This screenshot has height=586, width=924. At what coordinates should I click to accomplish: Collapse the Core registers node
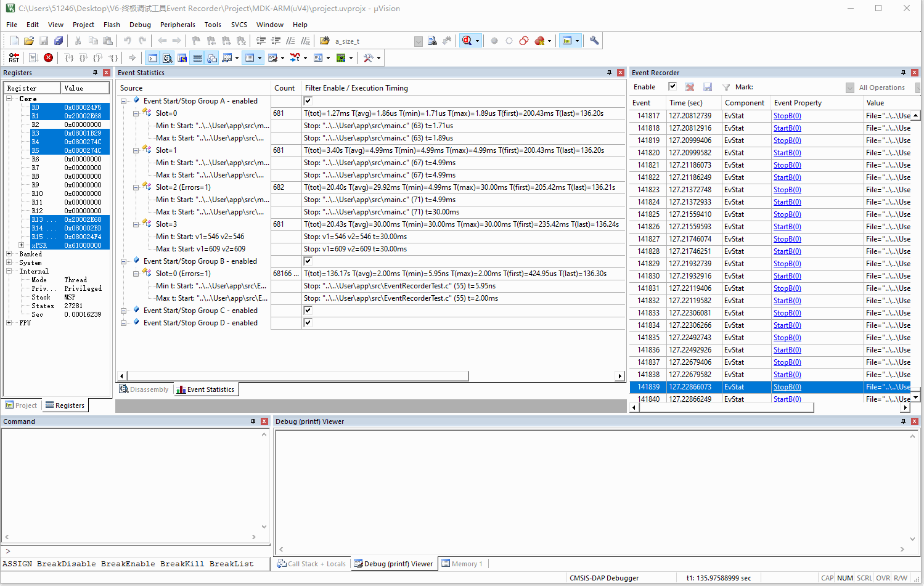pos(9,99)
